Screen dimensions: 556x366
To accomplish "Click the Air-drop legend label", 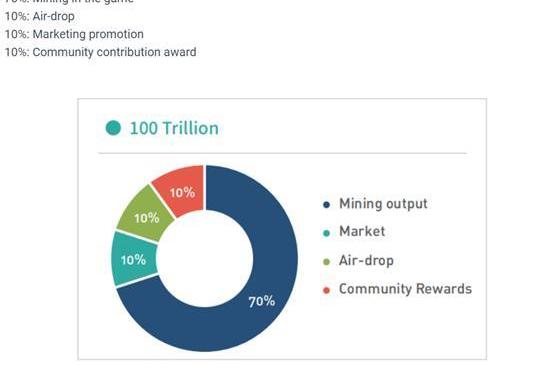I will click(366, 261).
